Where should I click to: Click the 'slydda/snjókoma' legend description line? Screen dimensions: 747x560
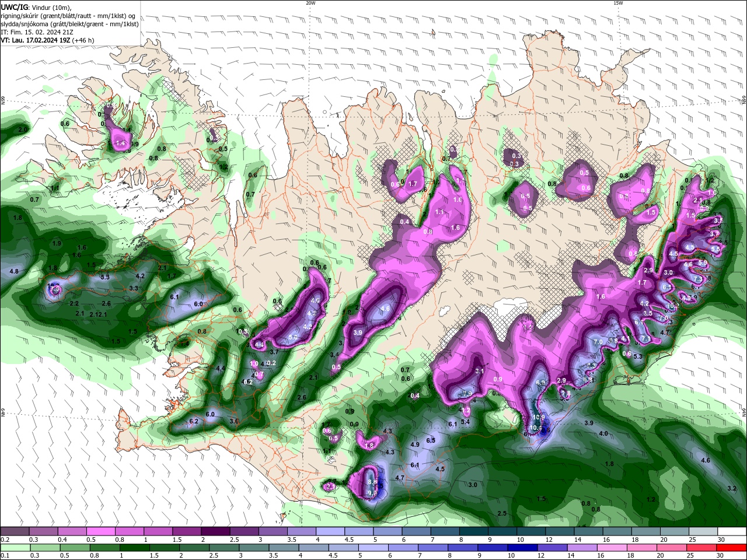tap(69, 24)
